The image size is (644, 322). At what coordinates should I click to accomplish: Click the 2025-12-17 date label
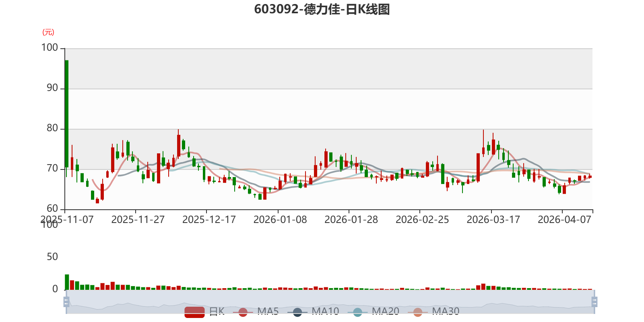coord(209,220)
